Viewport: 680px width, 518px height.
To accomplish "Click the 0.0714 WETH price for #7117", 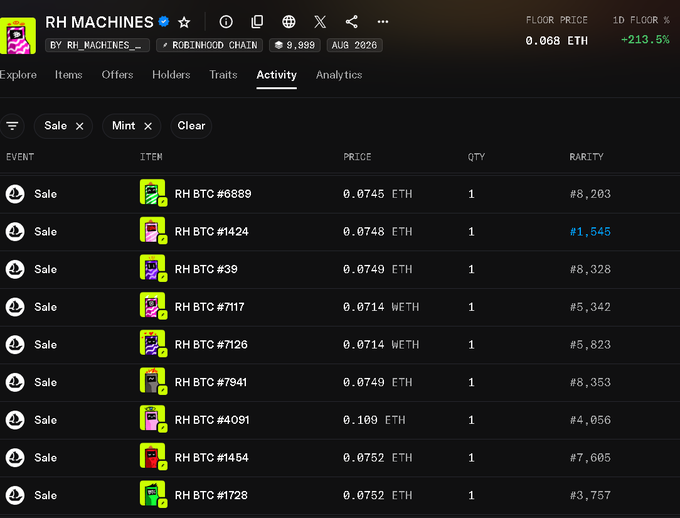I will [381, 307].
